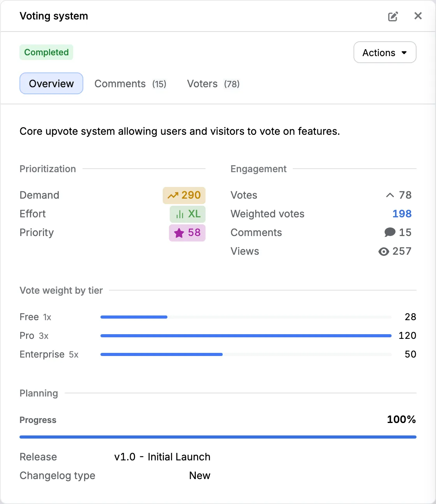The image size is (436, 504).
Task: Click the edit pencil icon in header
Action: click(393, 16)
